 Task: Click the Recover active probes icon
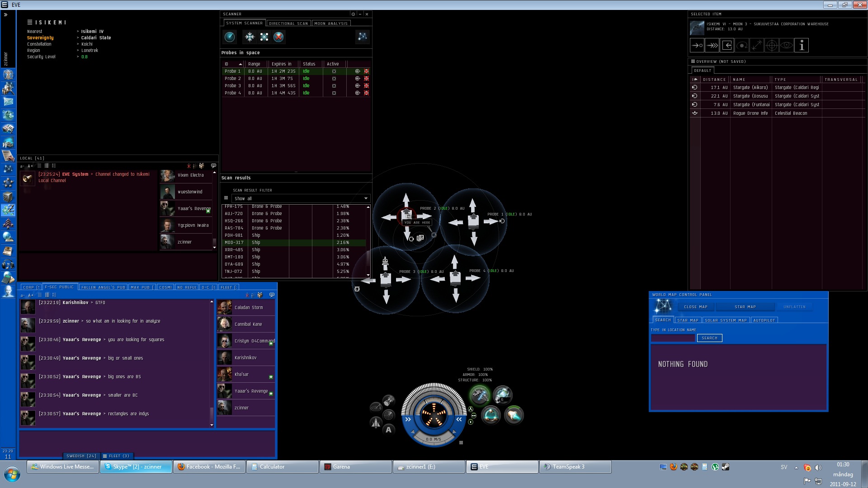click(250, 37)
